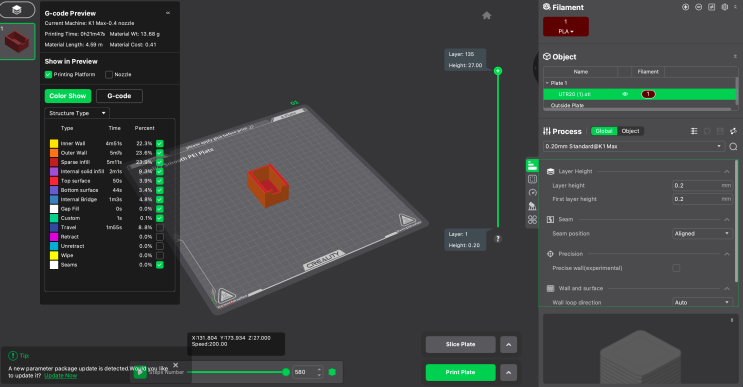This screenshot has width=743, height=387.
Task: Uncheck the Printing Platform checkbox
Action: tap(48, 74)
